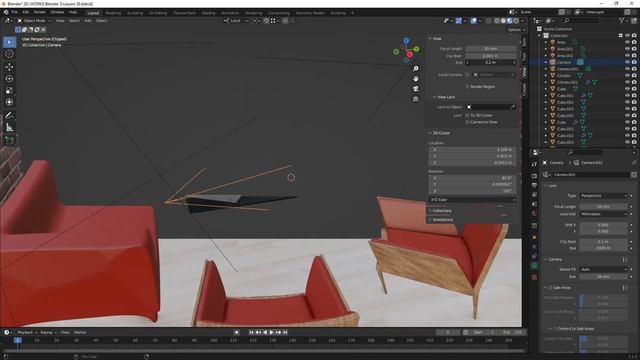Viewport: 640px width, 360px height.
Task: Pick the Transform tool
Action: click(9, 102)
